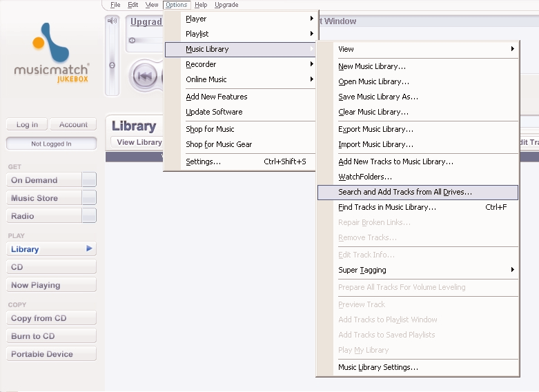
Task: Click Copy from CD button
Action: tap(51, 317)
